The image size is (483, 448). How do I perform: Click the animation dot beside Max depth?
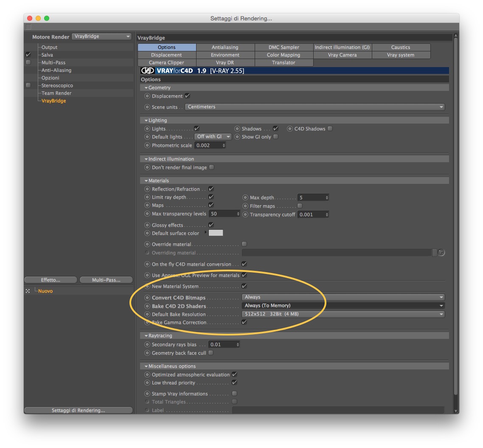pyautogui.click(x=245, y=197)
